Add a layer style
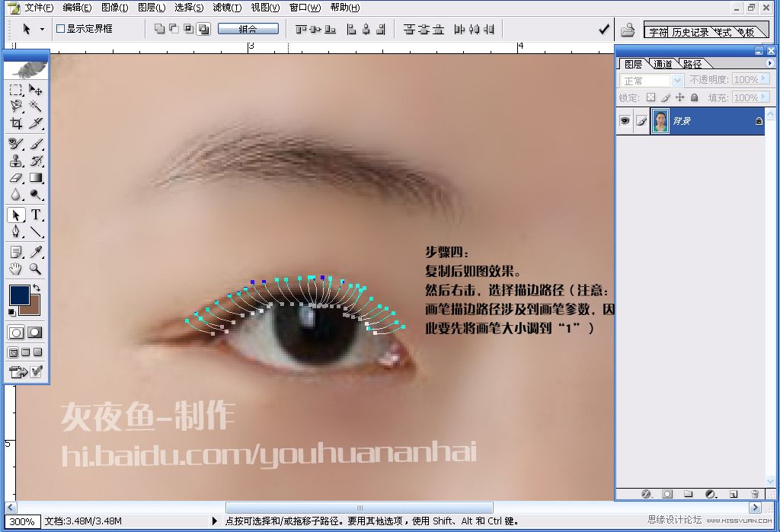This screenshot has height=532, width=780. [646, 494]
